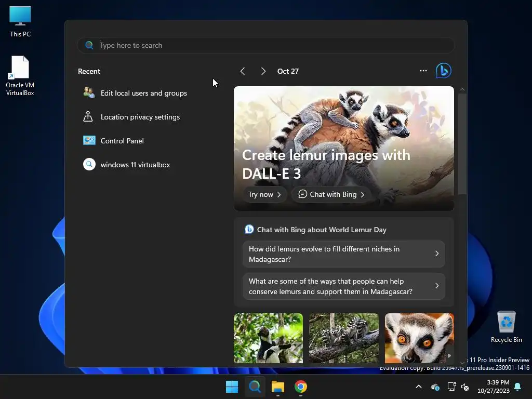Click the cloud status tray icon
This screenshot has width=532, height=399.
pyautogui.click(x=435, y=387)
